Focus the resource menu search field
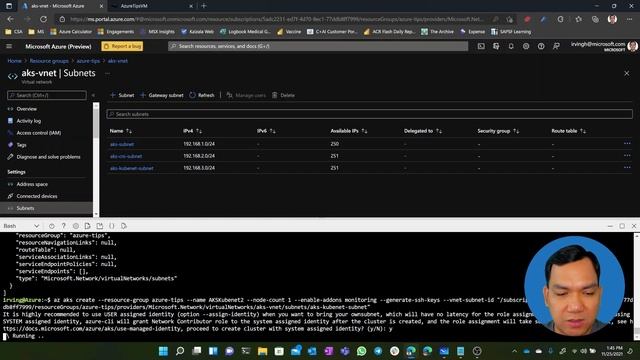Image resolution: width=640 pixels, height=360 pixels. (x=47, y=95)
